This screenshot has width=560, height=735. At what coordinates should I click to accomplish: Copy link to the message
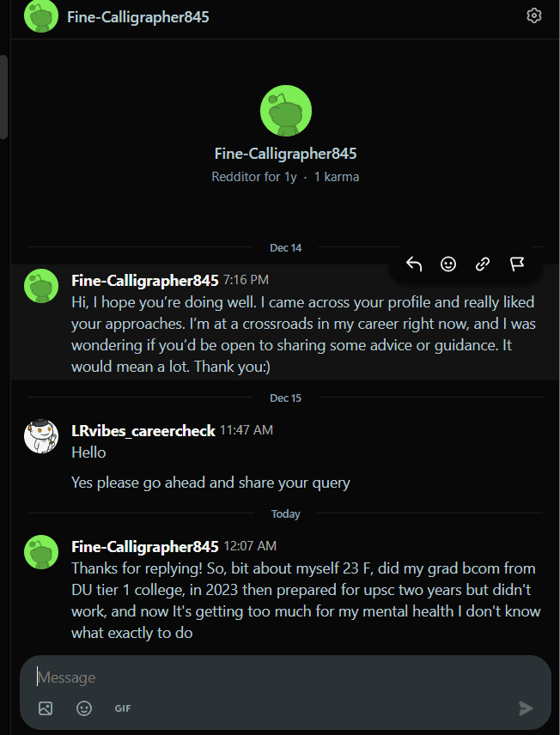click(x=483, y=264)
